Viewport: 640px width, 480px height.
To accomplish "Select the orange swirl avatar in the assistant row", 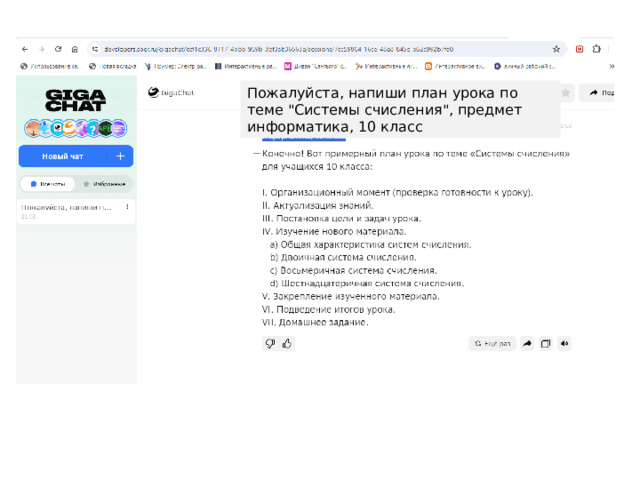I will 69,128.
